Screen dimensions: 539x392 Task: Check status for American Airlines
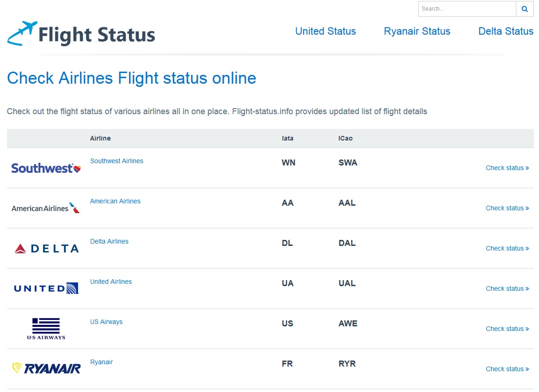pyautogui.click(x=508, y=208)
